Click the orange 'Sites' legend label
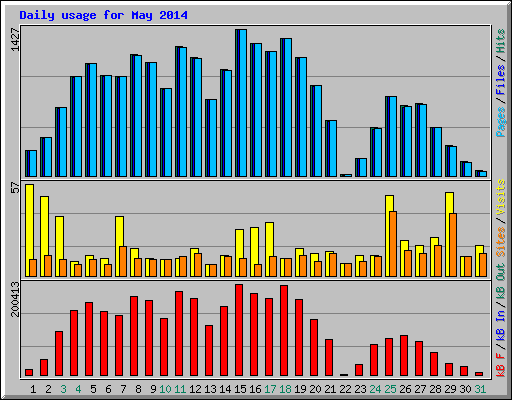This screenshot has width=512, height=400. point(501,242)
